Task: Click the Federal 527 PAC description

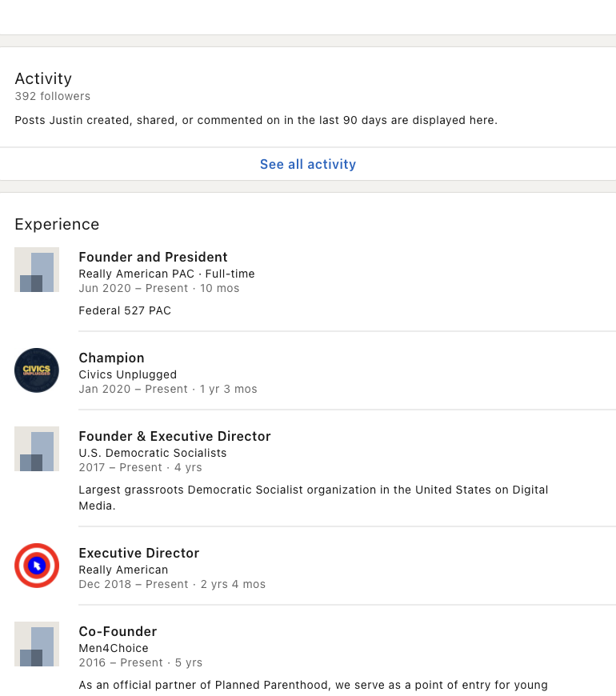Action: pos(125,310)
